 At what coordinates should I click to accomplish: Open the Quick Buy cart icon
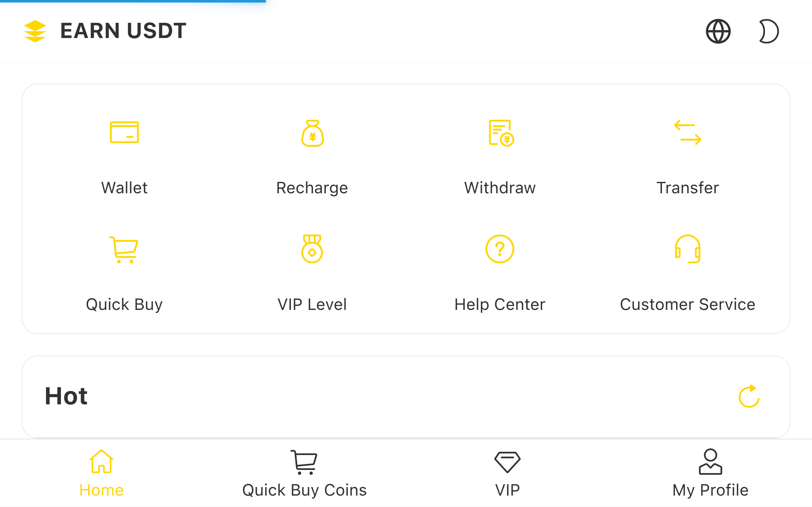click(x=124, y=249)
